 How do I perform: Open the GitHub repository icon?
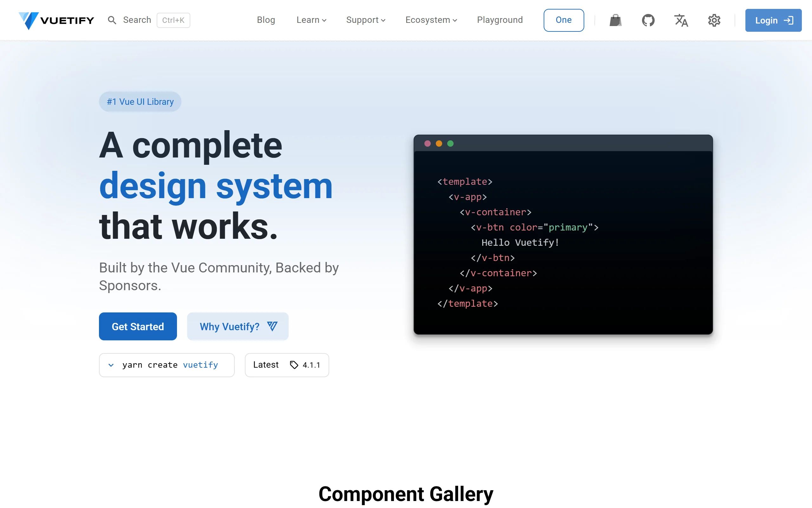648,20
